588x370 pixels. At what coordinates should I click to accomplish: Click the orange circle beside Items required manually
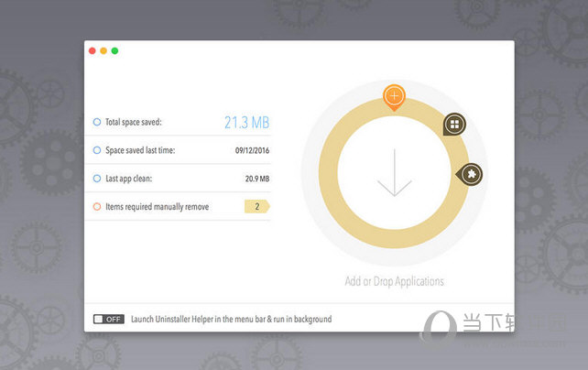[x=97, y=207]
